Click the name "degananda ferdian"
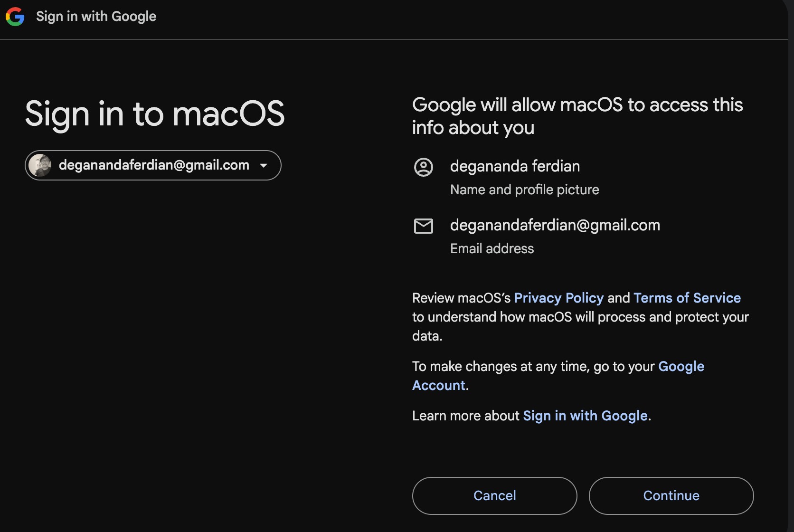 point(515,166)
